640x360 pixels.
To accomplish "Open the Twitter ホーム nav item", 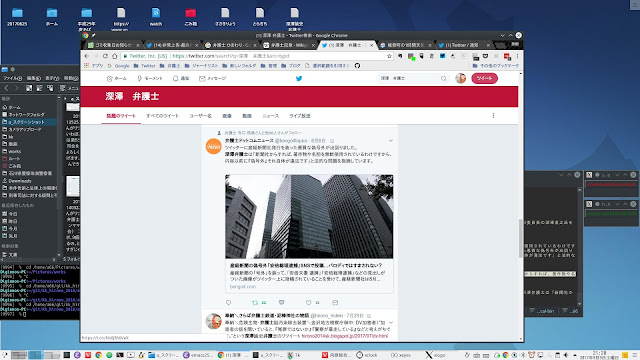I will [x=116, y=78].
